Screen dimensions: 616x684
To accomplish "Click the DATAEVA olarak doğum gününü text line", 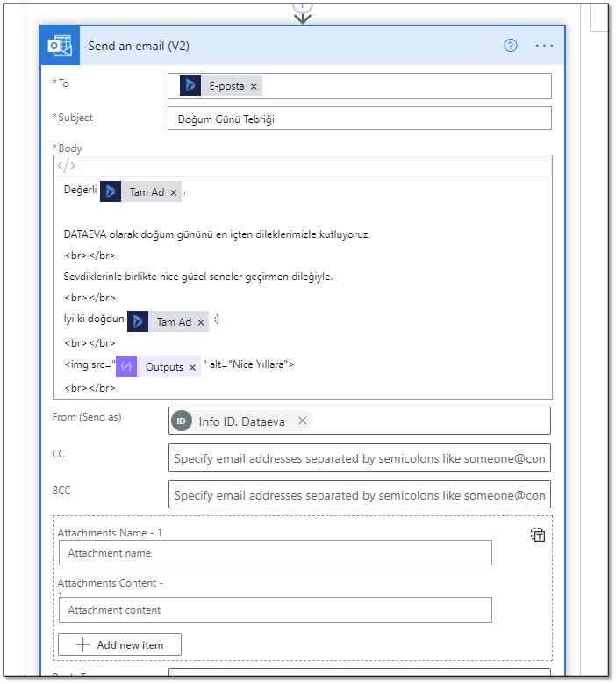I will (x=217, y=234).
